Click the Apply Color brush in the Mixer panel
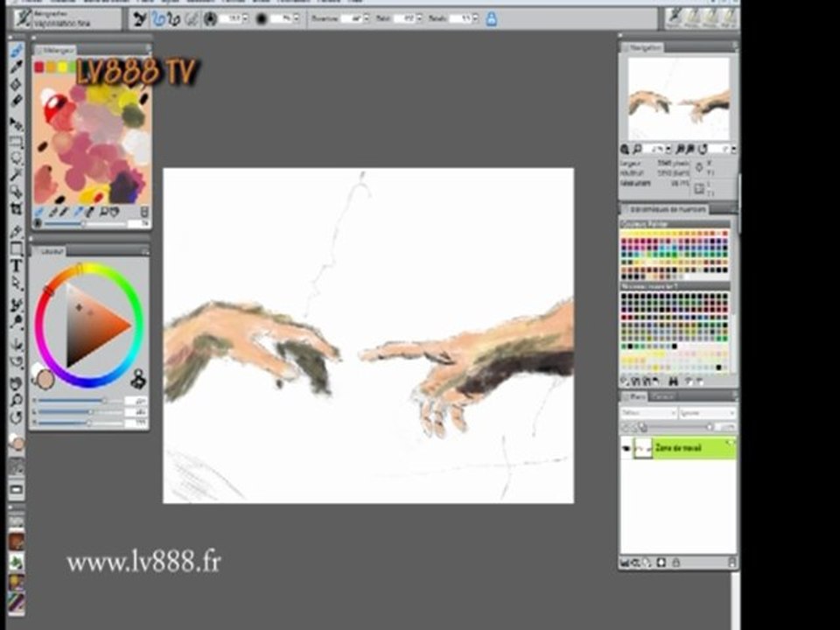This screenshot has height=630, width=840. click(x=52, y=212)
